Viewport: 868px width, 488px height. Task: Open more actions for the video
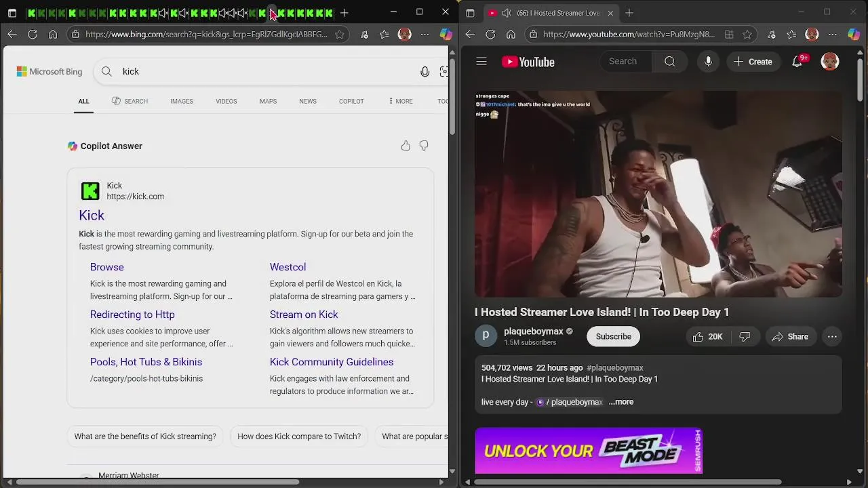(832, 336)
